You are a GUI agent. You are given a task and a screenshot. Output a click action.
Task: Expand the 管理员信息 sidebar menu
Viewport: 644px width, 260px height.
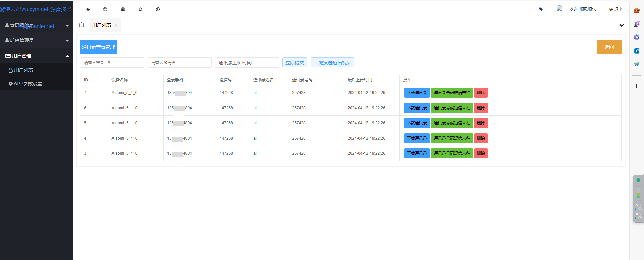point(36,26)
